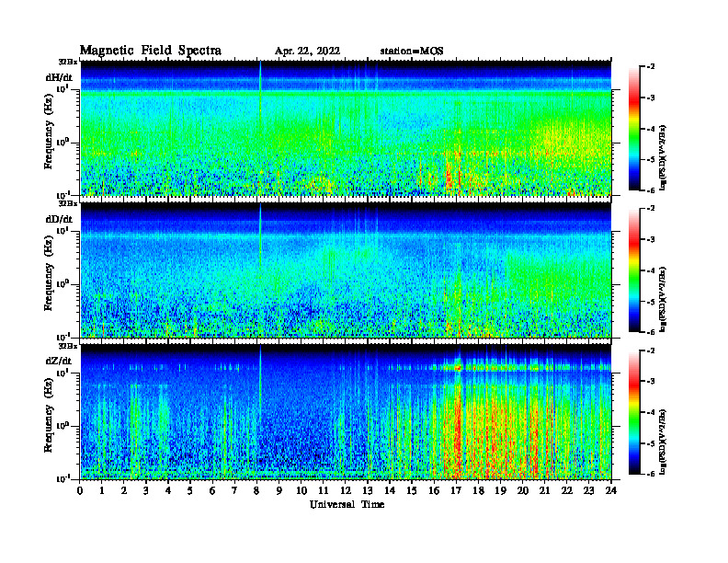Click hour tick label "15" on time axis
Image resolution: width=728 pixels, height=563 pixels.
pos(412,490)
